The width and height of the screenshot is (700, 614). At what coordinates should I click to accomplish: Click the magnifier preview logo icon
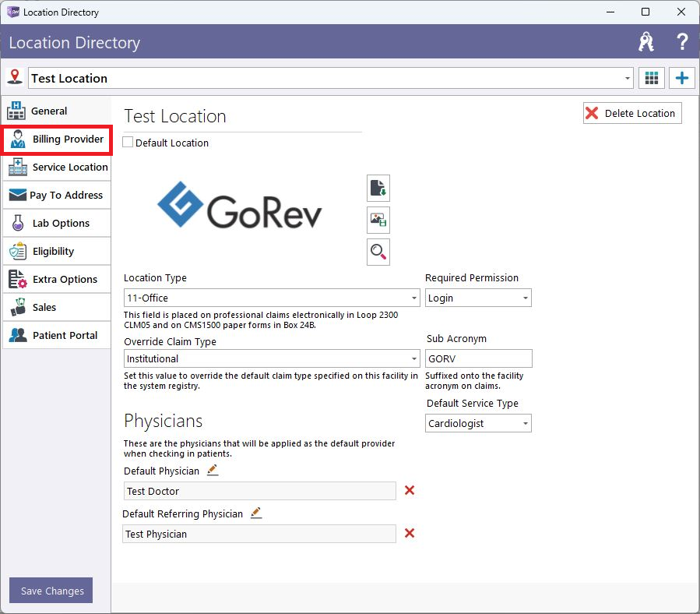click(x=378, y=252)
